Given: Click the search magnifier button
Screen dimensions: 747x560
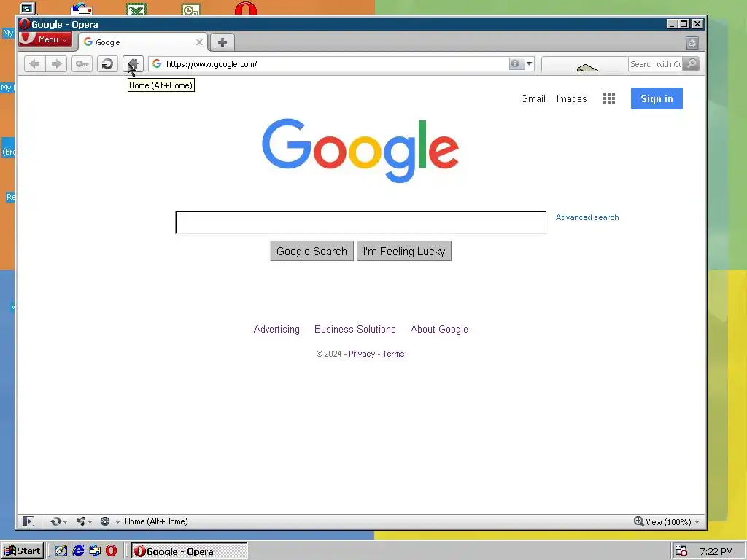Looking at the screenshot, I should (x=692, y=64).
